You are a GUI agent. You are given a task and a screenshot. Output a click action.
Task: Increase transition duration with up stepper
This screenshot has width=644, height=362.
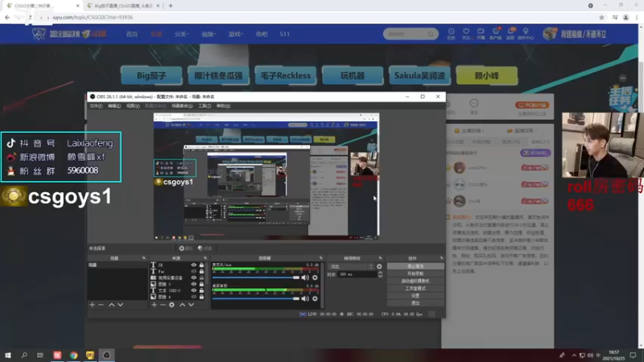pyautogui.click(x=380, y=273)
